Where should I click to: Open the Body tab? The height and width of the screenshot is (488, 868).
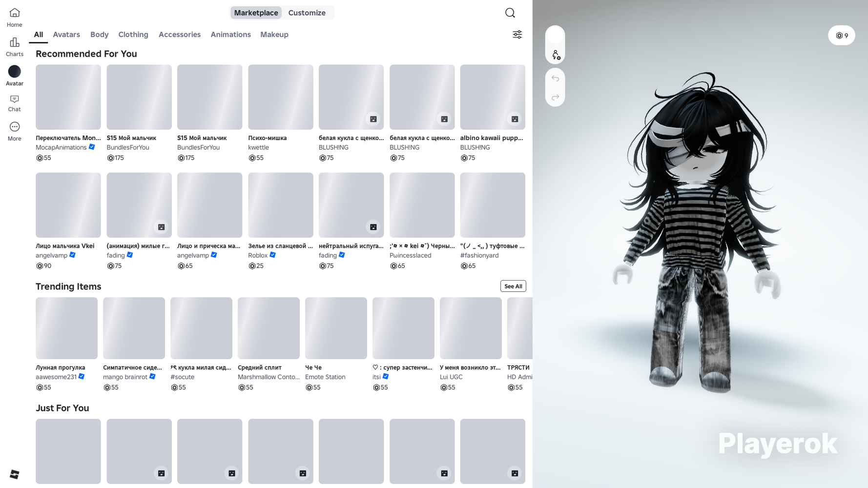click(100, 35)
